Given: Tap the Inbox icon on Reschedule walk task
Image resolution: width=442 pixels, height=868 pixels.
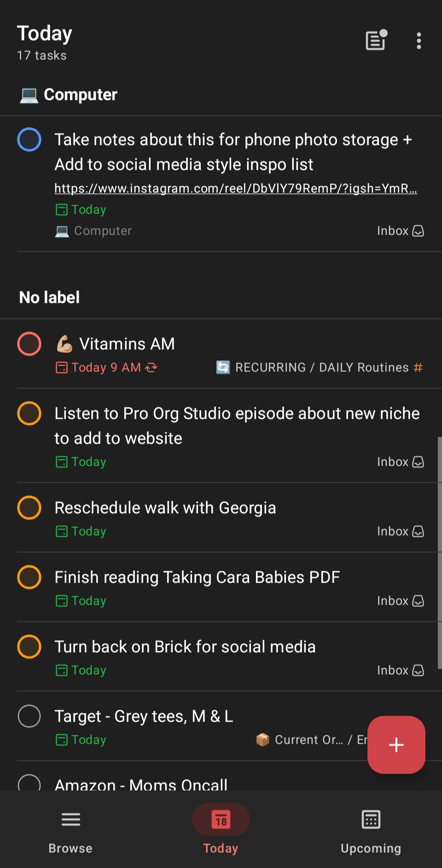Looking at the screenshot, I should [418, 532].
